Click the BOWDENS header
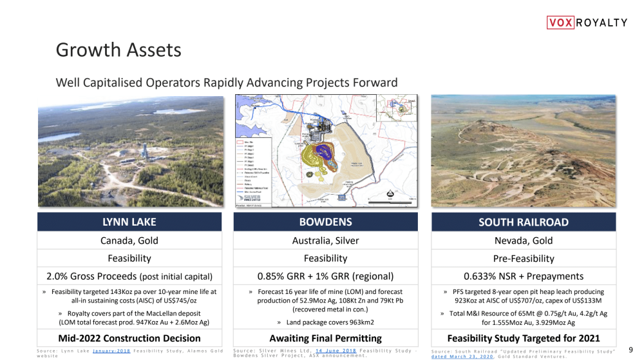 point(326,222)
